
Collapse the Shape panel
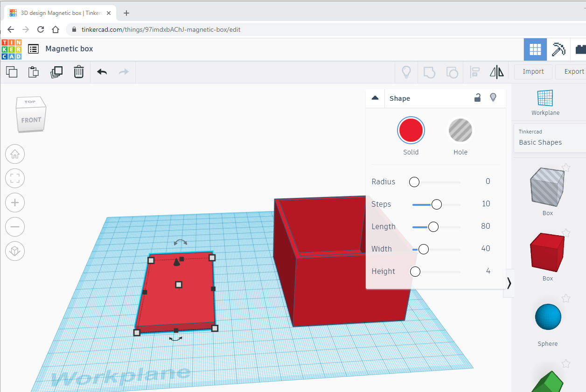(x=375, y=98)
